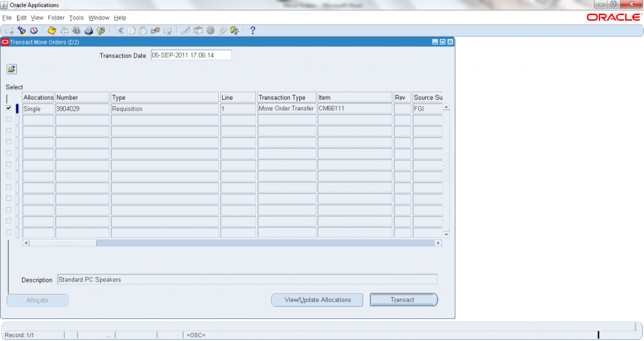The width and height of the screenshot is (644, 341).
Task: Click the horizontal scrollbar right arrow
Action: (x=439, y=243)
